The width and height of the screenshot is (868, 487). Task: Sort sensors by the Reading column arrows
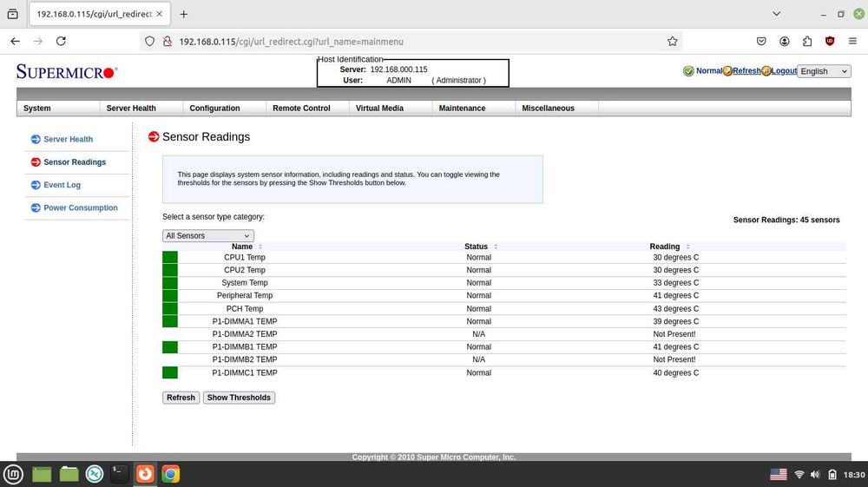coord(687,247)
